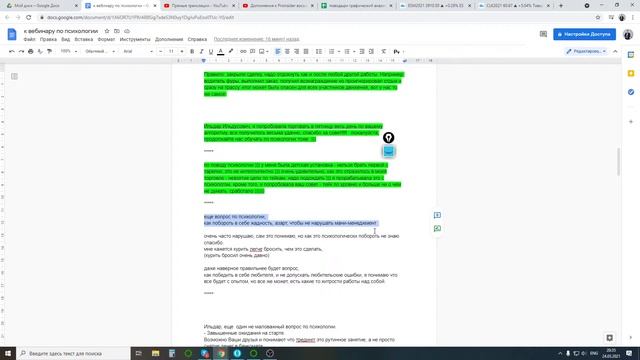Open Calendar in side panel

631,55
